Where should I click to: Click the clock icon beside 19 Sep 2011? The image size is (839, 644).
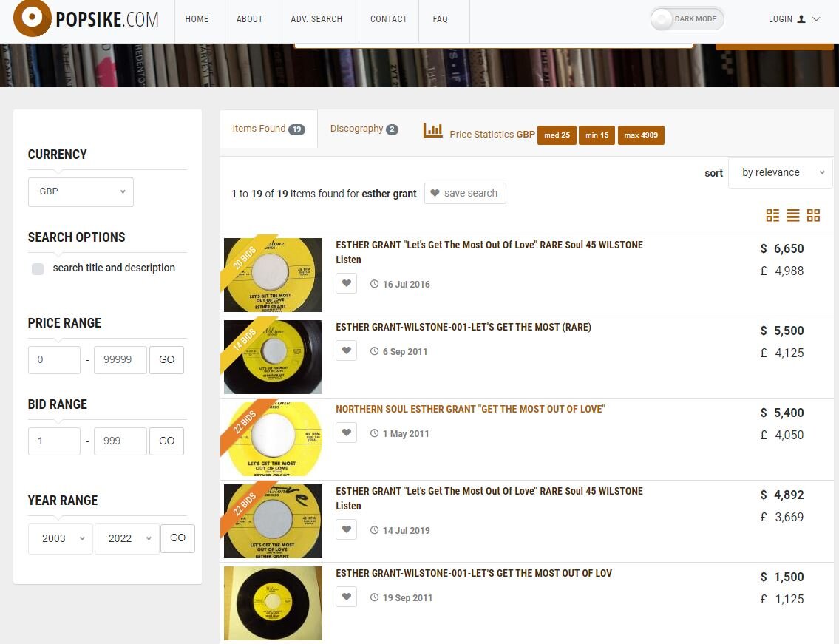tap(375, 597)
